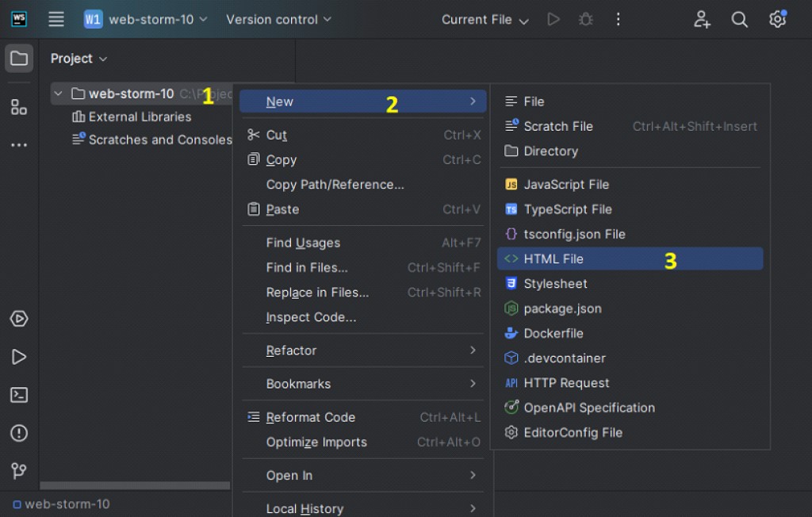Select HTML File from the New submenu

(630, 258)
